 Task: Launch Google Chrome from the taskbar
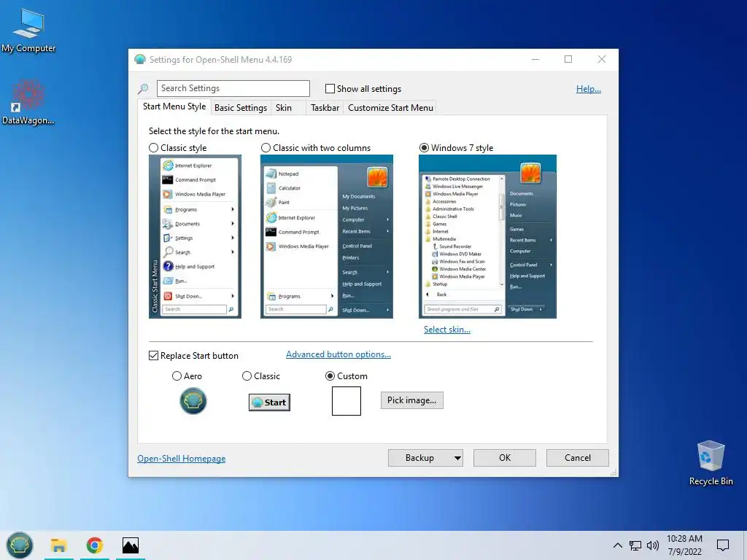pos(94,545)
